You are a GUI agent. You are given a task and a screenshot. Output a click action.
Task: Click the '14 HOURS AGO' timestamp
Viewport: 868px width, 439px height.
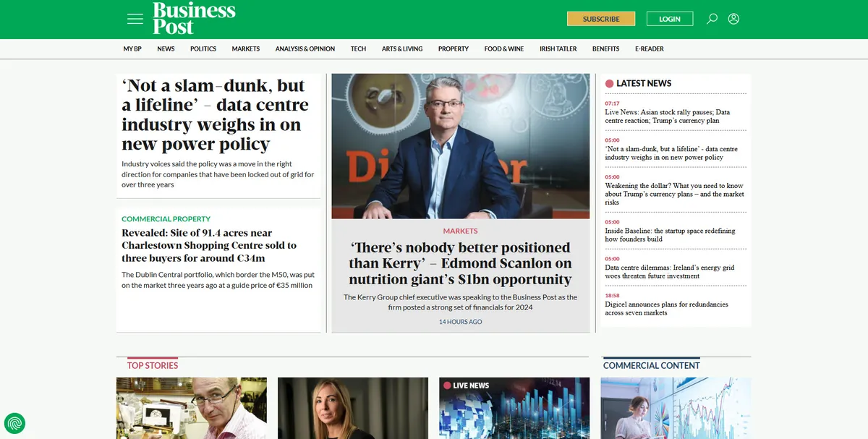click(x=461, y=322)
